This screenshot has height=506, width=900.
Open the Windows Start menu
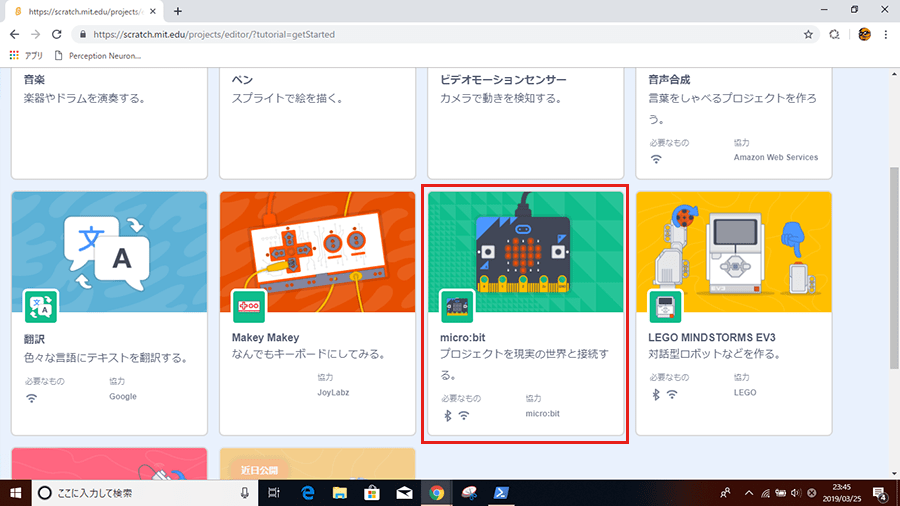(15, 493)
